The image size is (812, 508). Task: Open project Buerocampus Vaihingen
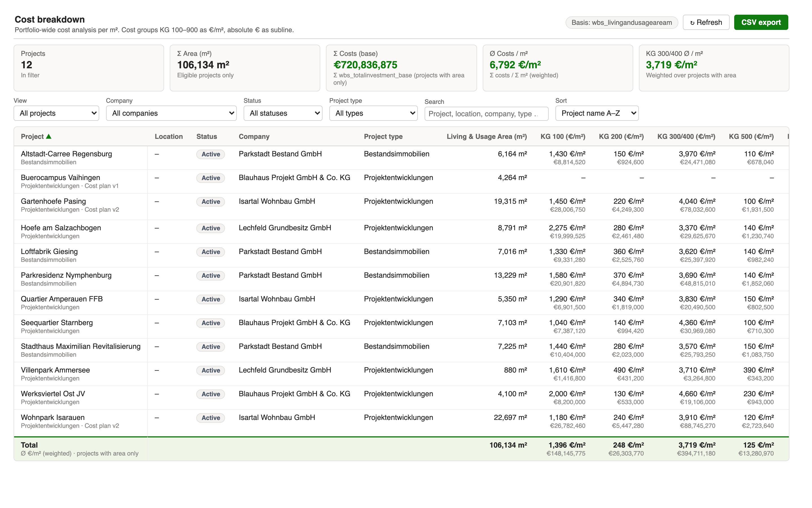[60, 178]
